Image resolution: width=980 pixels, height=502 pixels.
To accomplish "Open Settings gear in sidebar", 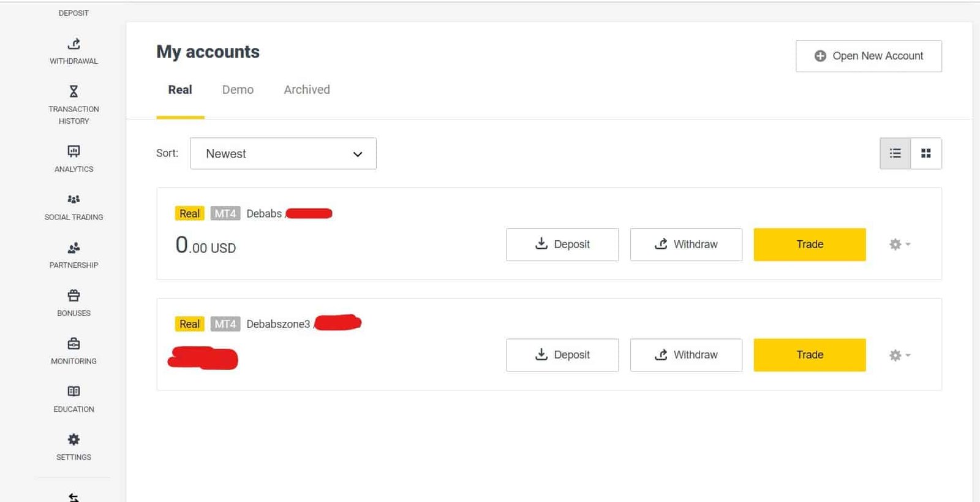I will pyautogui.click(x=73, y=439).
